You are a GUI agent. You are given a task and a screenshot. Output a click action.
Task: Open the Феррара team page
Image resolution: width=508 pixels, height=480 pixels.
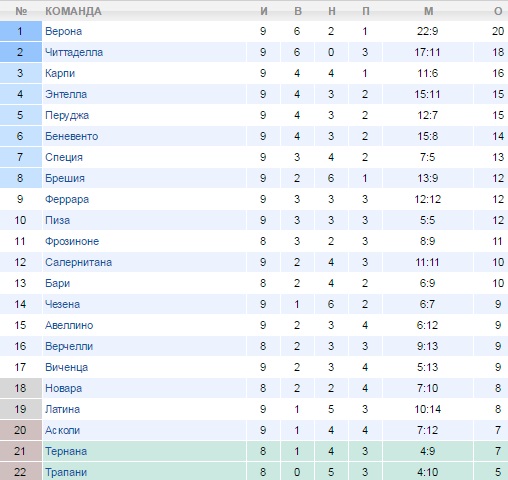coord(67,199)
